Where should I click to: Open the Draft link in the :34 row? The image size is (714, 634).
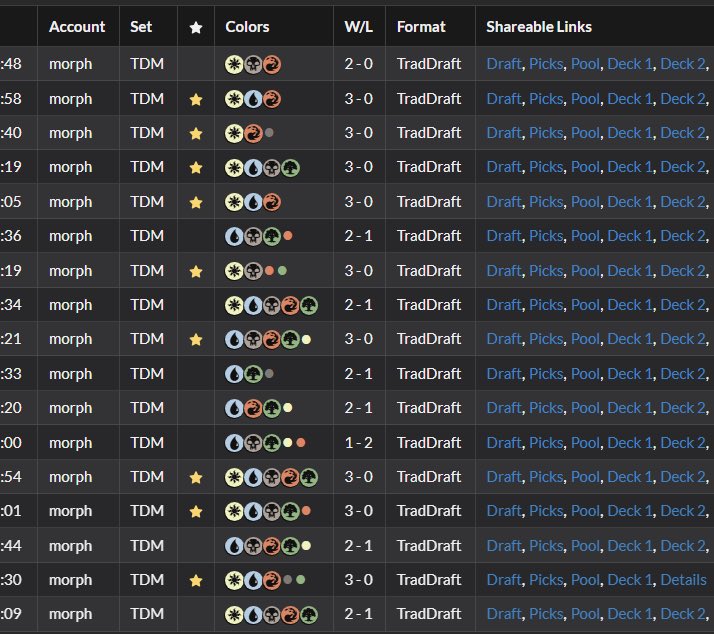504,305
